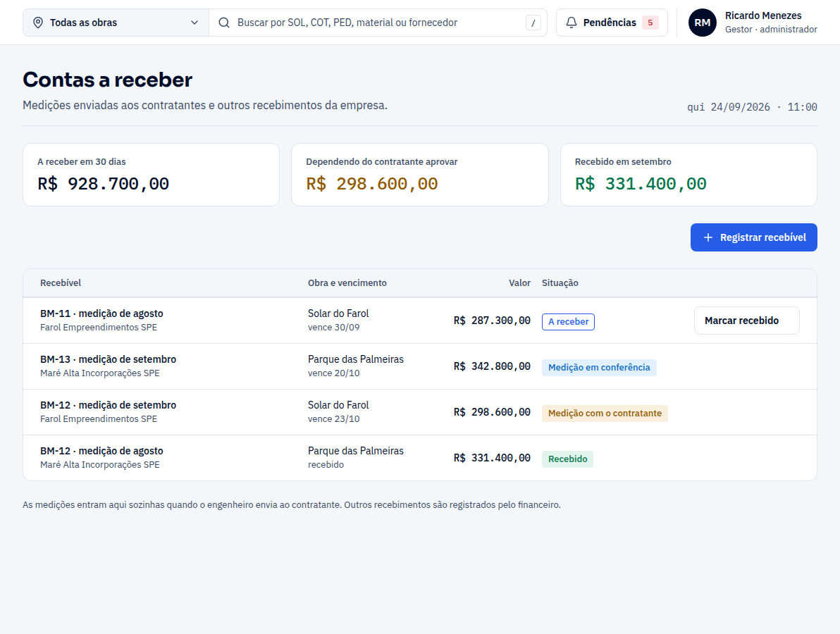Click the slash shortcut key badge
The width and height of the screenshot is (840, 634).
click(x=533, y=23)
